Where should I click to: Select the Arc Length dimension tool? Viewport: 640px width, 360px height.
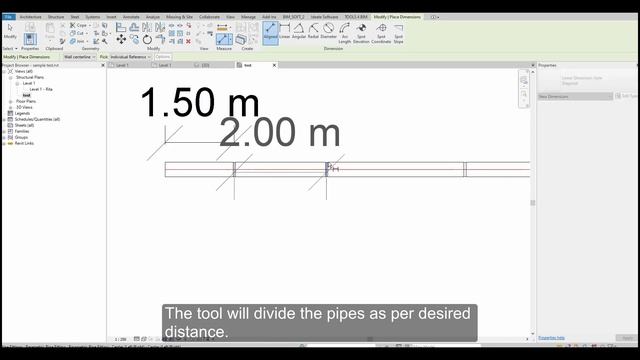click(344, 33)
